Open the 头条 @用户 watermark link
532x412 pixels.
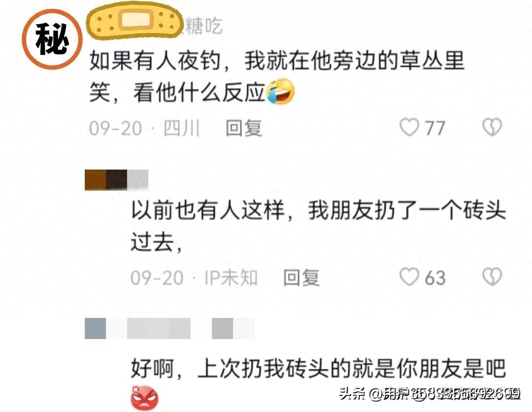(x=430, y=394)
